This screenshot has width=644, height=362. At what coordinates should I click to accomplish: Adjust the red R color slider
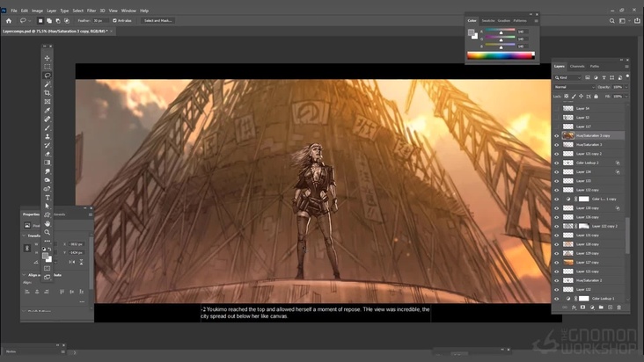point(501,32)
